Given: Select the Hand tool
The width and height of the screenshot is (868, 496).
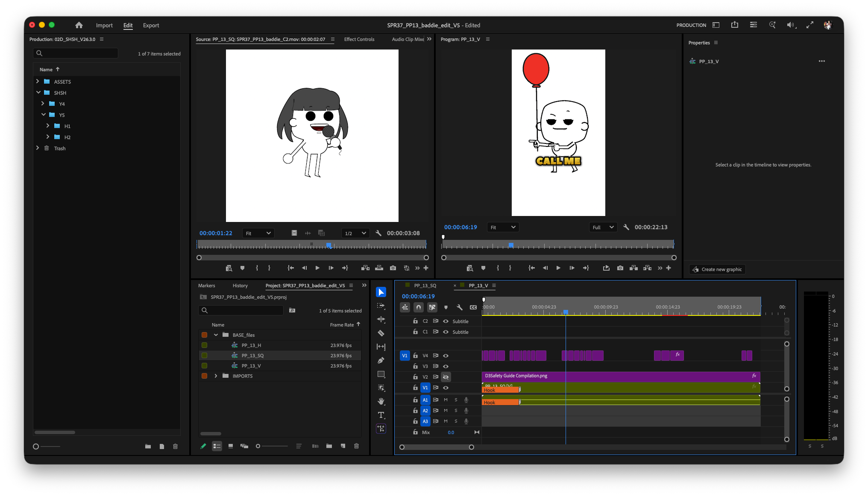Looking at the screenshot, I should (x=381, y=401).
